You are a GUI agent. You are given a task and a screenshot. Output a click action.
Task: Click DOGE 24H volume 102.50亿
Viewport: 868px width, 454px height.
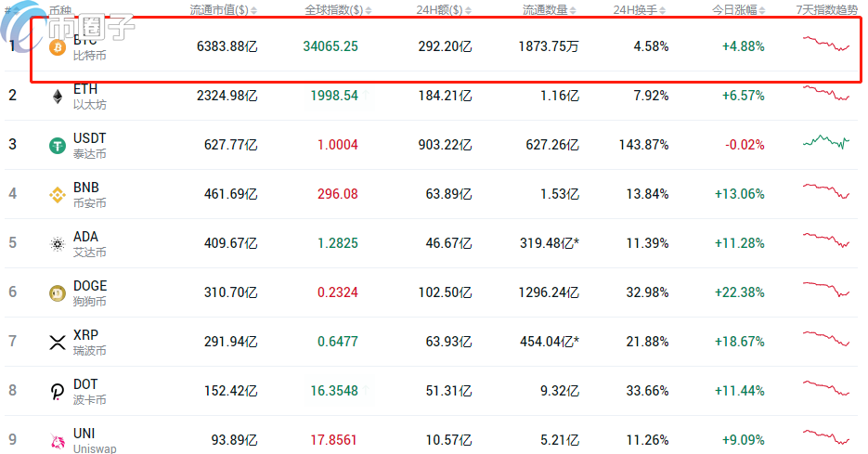click(445, 292)
